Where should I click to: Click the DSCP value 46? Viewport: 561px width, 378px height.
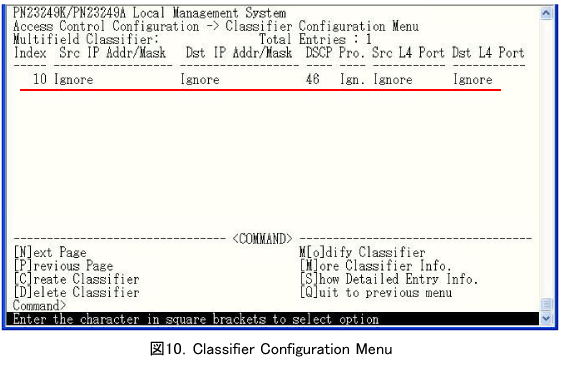click(313, 79)
